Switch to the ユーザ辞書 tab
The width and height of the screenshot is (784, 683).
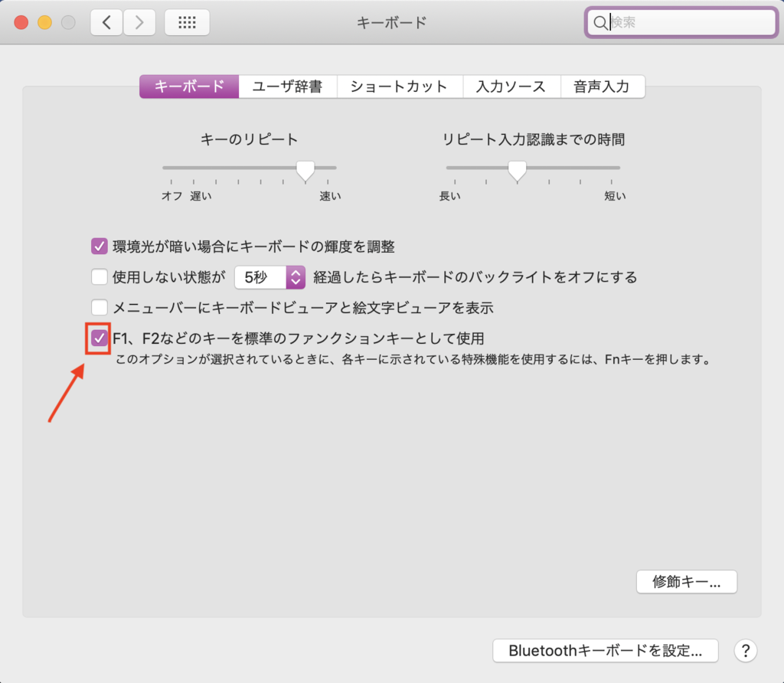288,87
